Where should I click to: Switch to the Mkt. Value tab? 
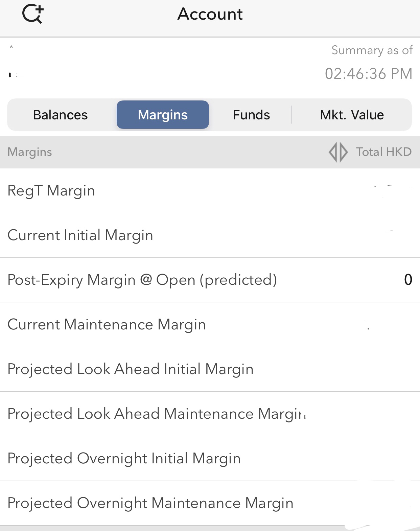tap(352, 115)
